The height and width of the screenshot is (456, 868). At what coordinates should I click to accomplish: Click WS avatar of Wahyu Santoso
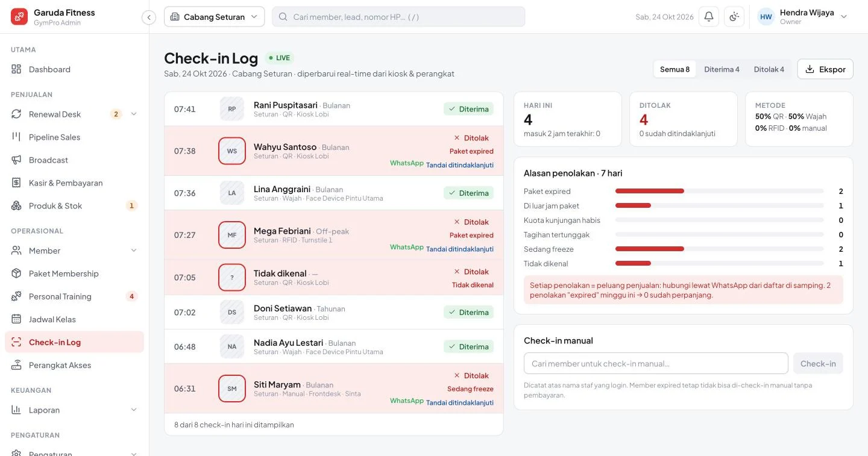[x=232, y=151]
